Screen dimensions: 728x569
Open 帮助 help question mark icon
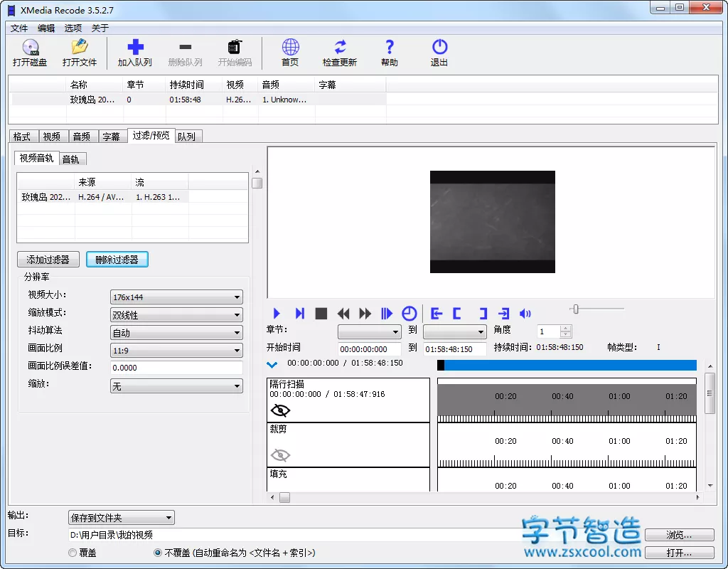point(389,53)
